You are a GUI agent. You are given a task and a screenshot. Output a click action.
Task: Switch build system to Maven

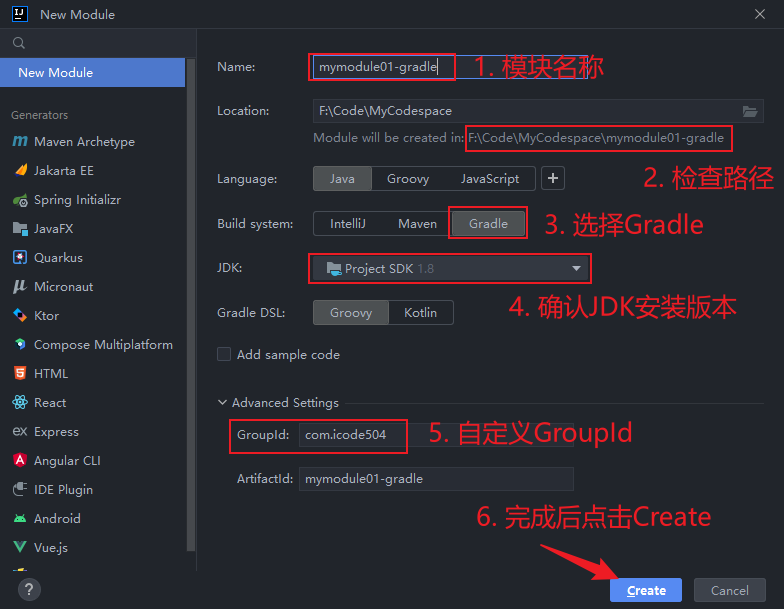click(417, 224)
